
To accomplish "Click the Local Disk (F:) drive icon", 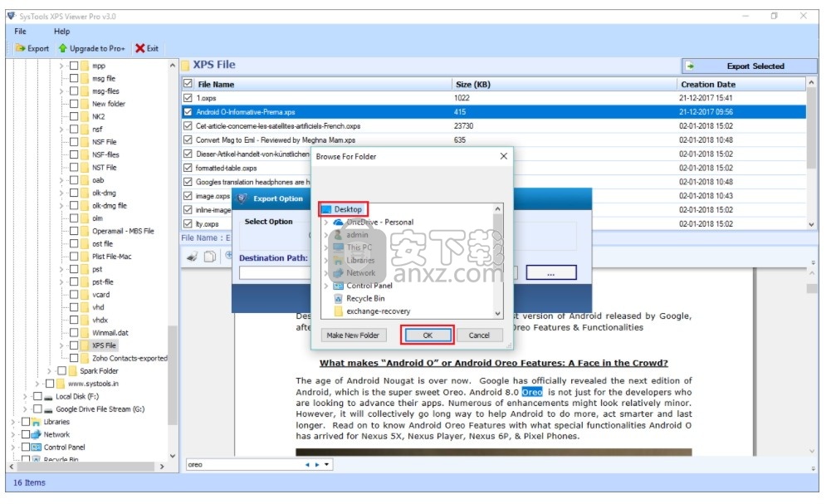I will tap(48, 398).
